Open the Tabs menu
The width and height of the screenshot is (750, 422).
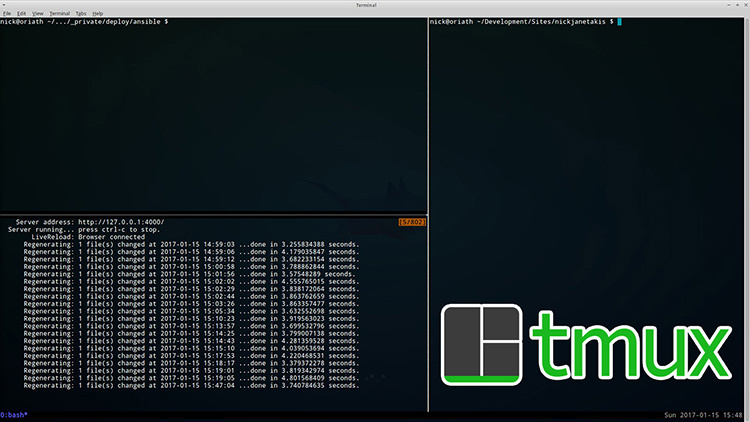pos(81,13)
